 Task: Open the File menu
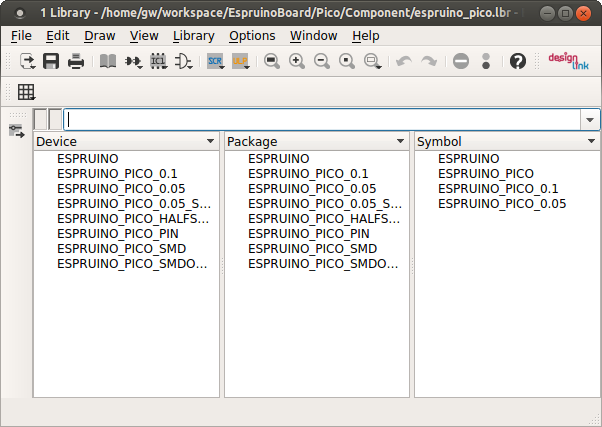[21, 36]
